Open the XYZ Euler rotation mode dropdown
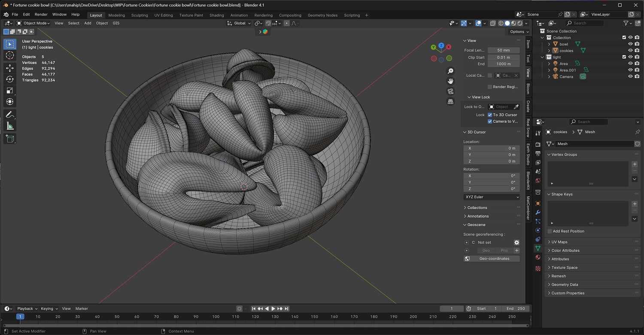 [491, 197]
